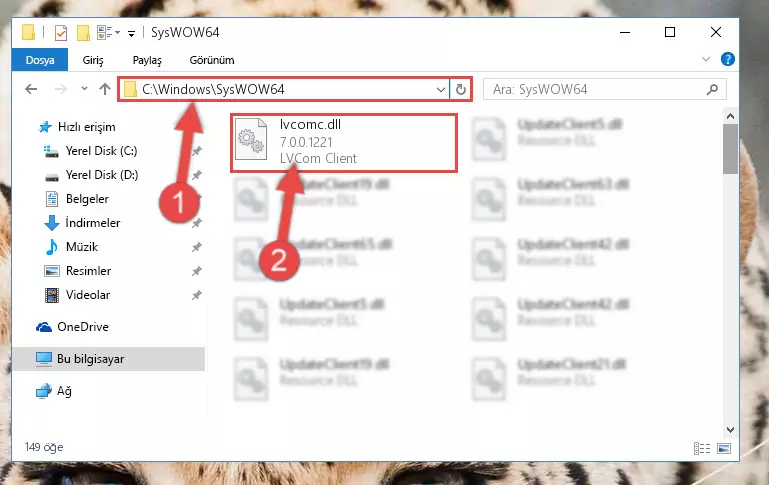
Task: Open the Help question mark icon
Action: [728, 59]
